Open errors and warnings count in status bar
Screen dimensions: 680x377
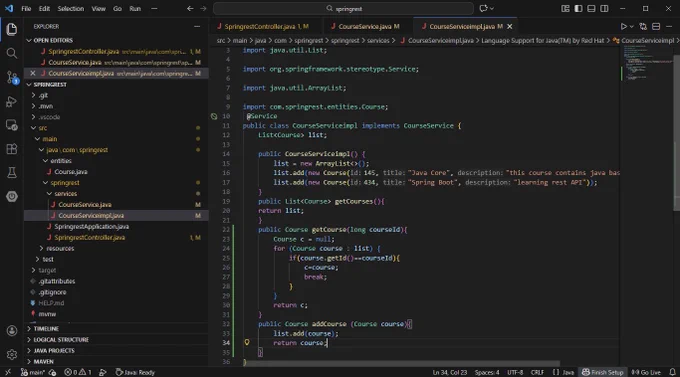point(78,372)
